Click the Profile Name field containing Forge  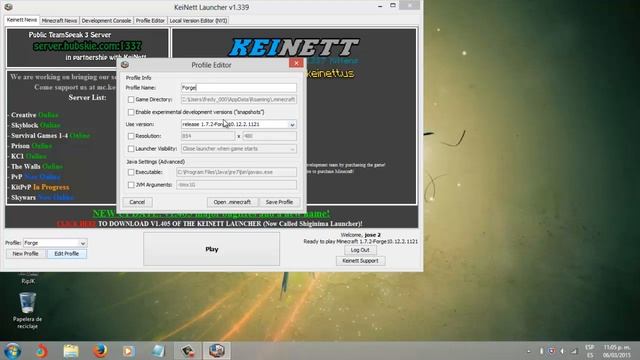[239, 88]
